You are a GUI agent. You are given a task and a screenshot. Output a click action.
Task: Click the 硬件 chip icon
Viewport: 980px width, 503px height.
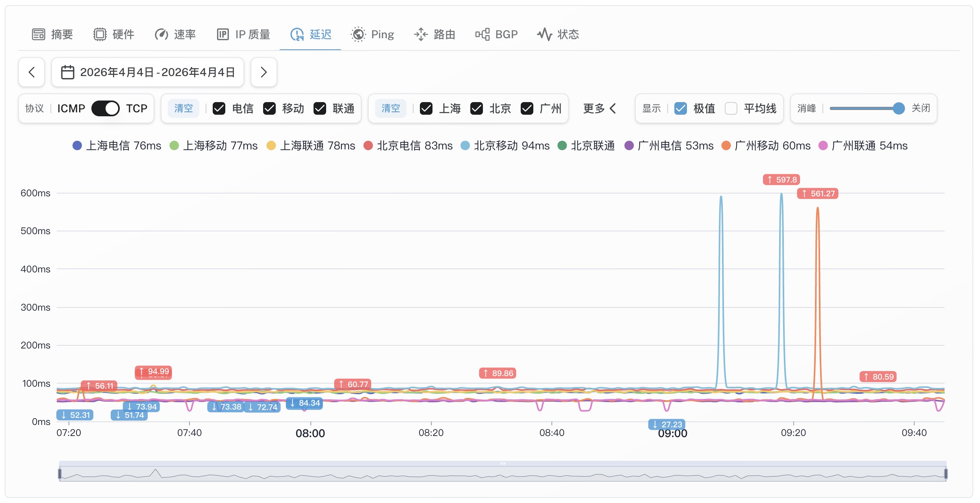(x=100, y=35)
